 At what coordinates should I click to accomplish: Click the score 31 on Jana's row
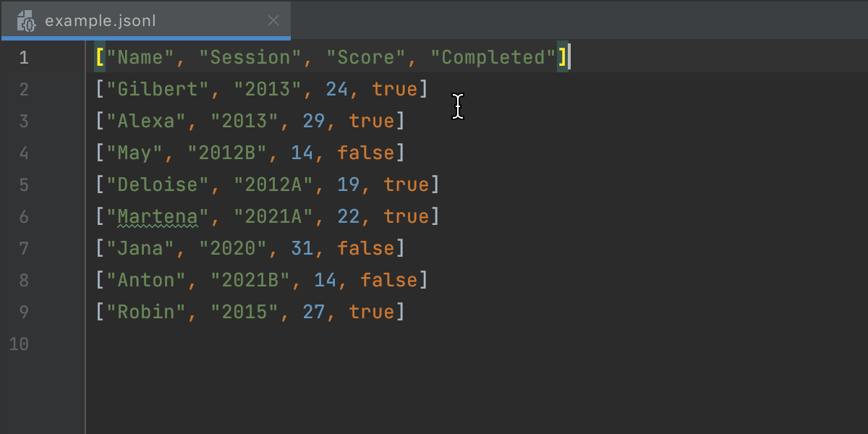pyautogui.click(x=302, y=248)
